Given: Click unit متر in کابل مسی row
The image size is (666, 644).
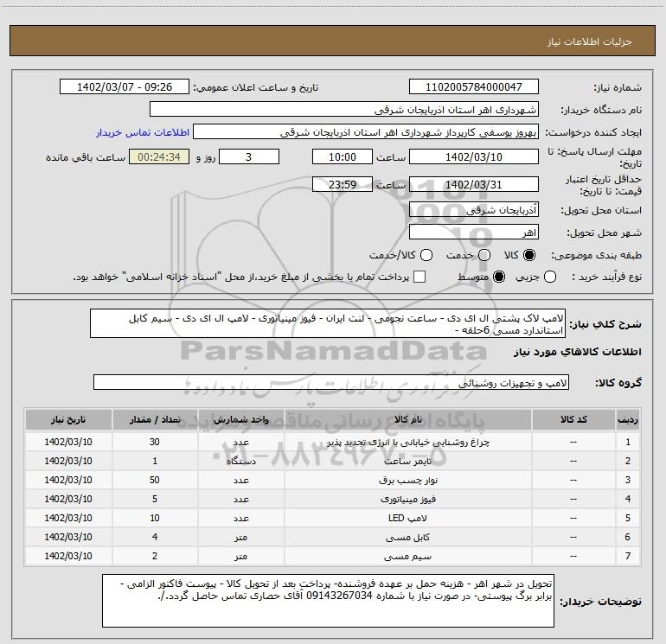Looking at the screenshot, I should point(240,537).
